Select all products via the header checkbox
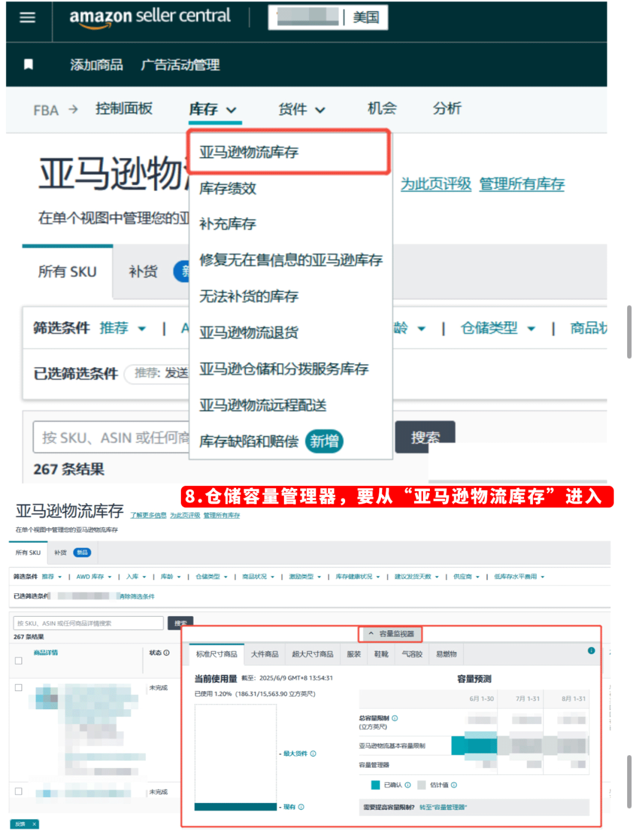Screen dimensions: 636x840 coord(18,660)
